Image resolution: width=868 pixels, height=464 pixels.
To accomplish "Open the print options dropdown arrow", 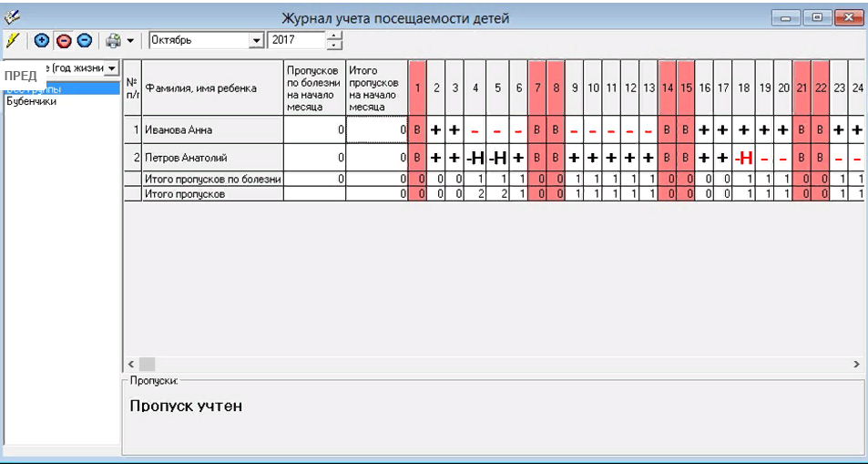I will tap(130, 40).
